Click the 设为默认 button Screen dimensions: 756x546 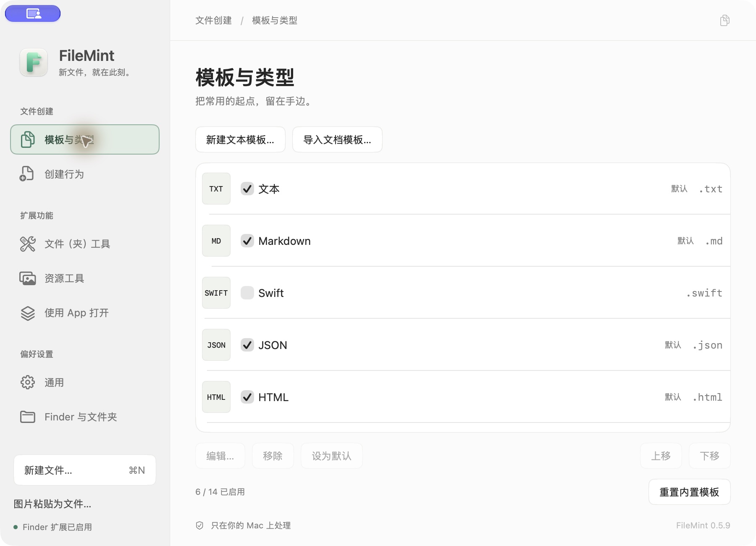point(331,456)
